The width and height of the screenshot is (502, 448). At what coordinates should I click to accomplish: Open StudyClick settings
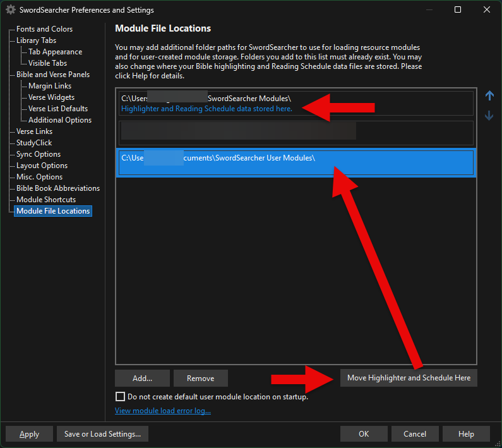pos(34,143)
